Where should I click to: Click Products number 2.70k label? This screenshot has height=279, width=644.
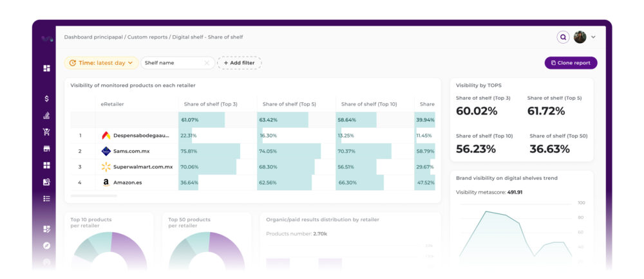tap(296, 234)
